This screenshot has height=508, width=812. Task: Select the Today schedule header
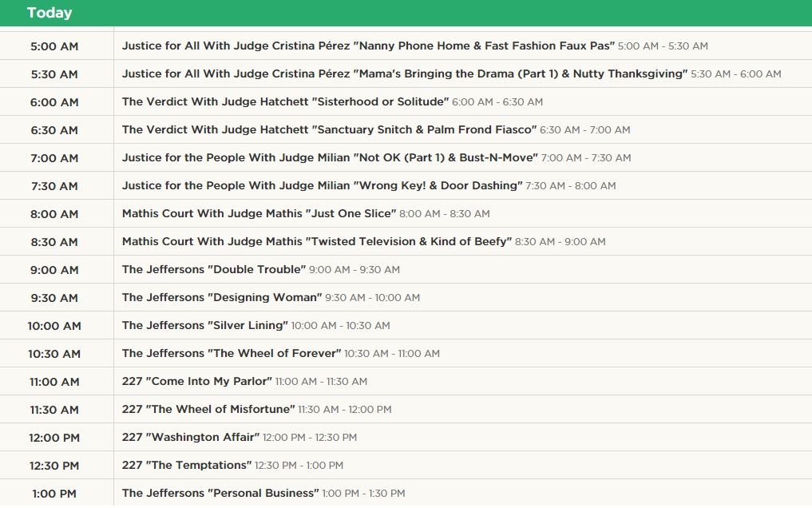[x=50, y=13]
